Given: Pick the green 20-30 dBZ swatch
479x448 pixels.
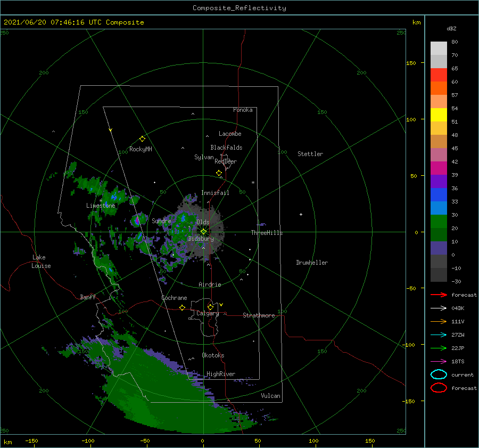Looking at the screenshot, I should tap(439, 221).
